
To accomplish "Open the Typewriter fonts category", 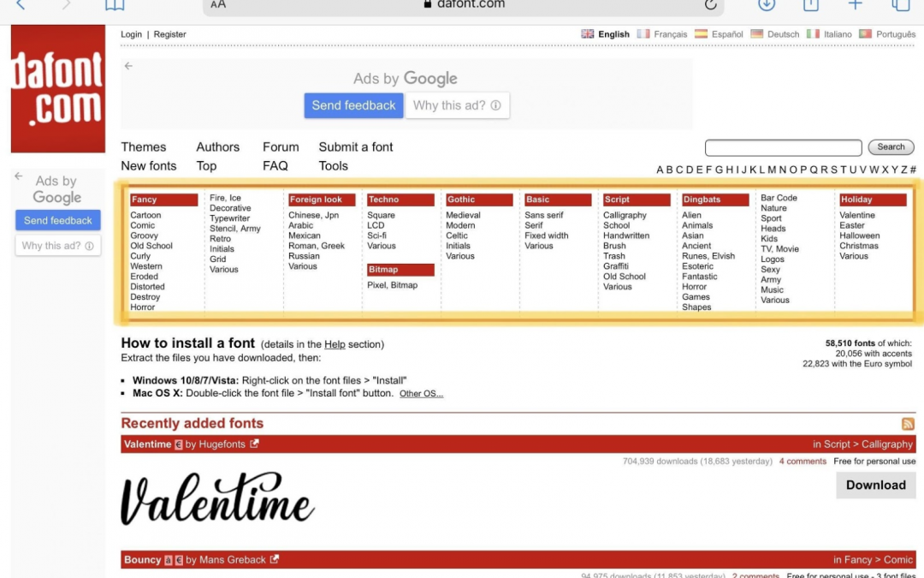I will coord(230,218).
